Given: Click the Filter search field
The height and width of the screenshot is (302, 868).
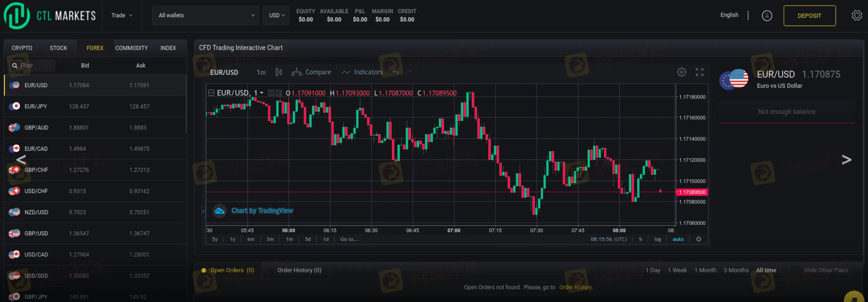Looking at the screenshot, I should point(34,66).
